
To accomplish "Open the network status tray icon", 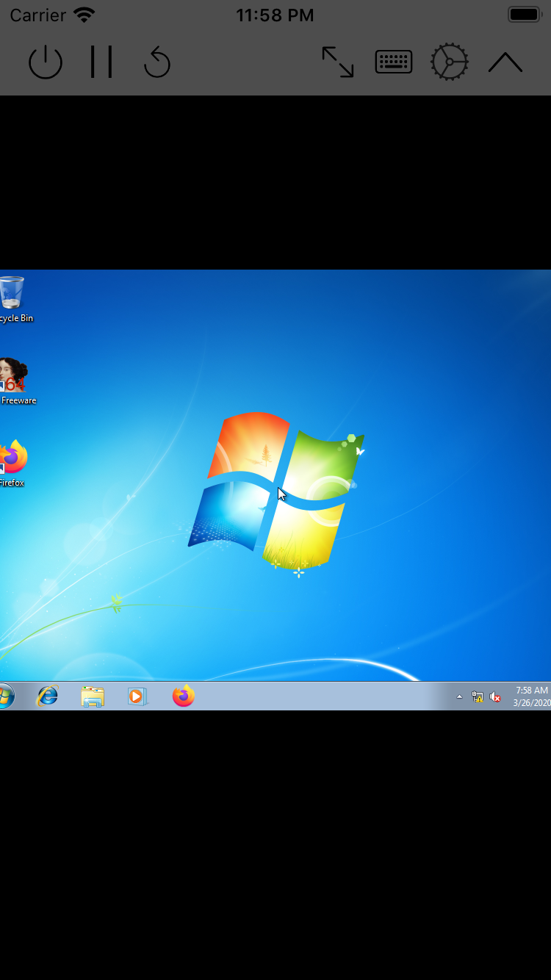I will tap(478, 696).
